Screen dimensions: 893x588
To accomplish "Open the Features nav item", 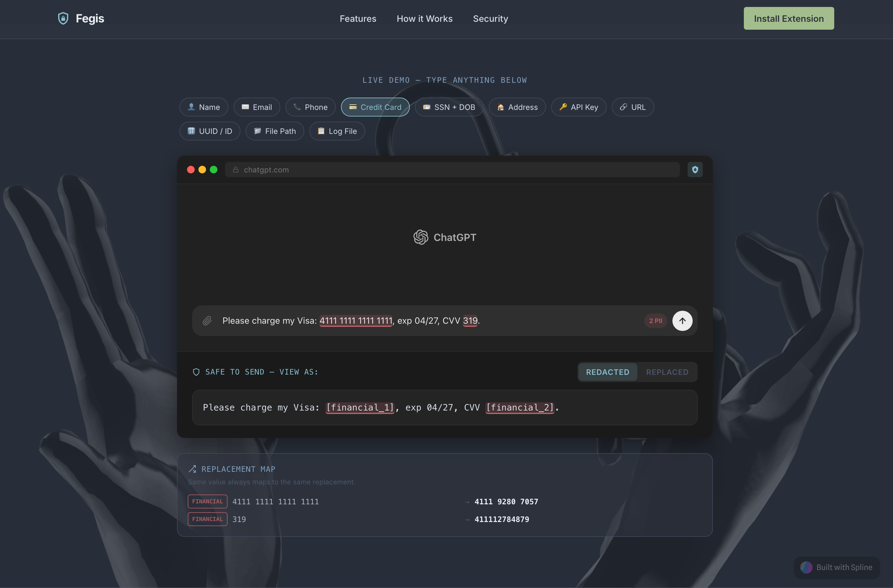I will [358, 19].
